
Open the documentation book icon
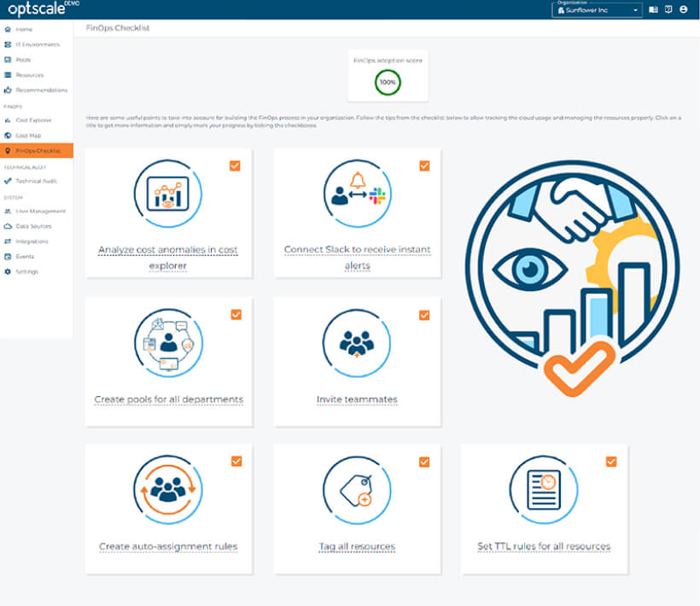pyautogui.click(x=653, y=9)
